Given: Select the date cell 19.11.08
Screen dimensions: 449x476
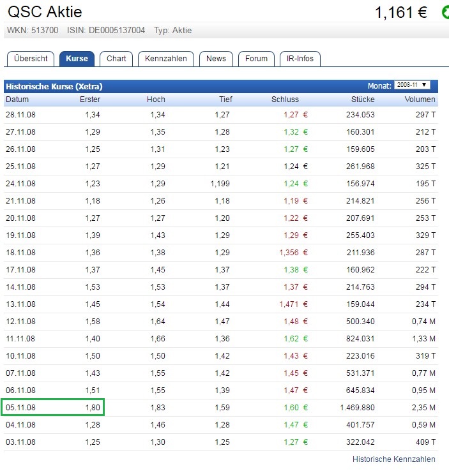Looking at the screenshot, I should [x=20, y=235].
